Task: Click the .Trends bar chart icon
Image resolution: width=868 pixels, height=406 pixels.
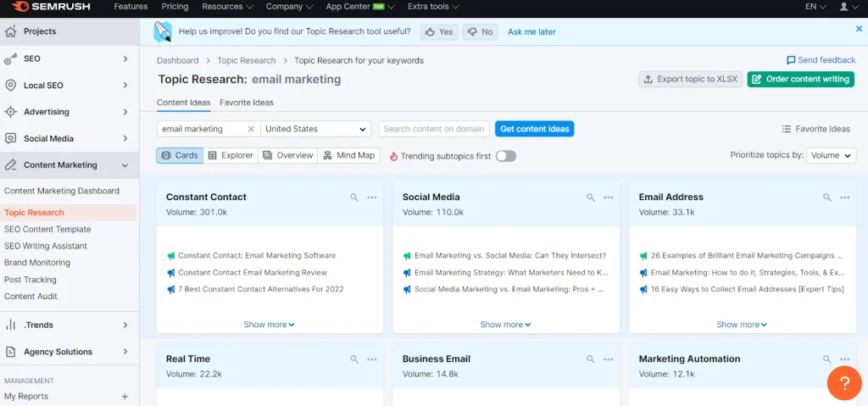Action: 10,325
